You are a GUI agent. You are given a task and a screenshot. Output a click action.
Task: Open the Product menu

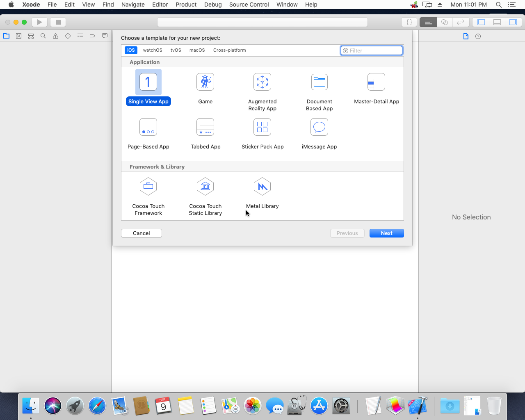pos(186,5)
